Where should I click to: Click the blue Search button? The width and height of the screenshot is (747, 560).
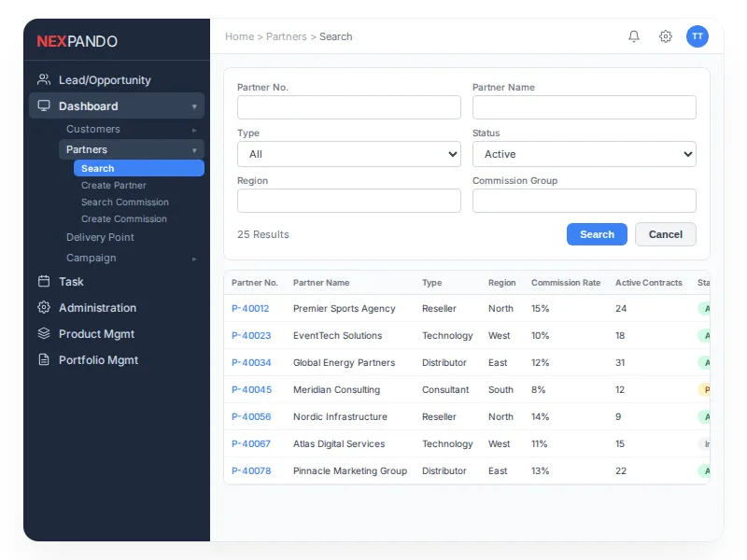pyautogui.click(x=597, y=234)
